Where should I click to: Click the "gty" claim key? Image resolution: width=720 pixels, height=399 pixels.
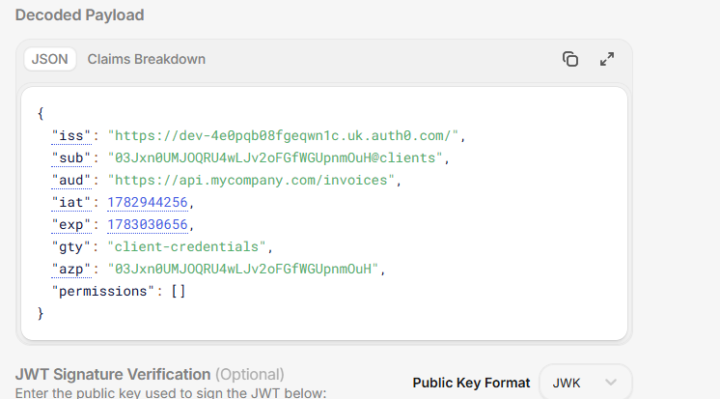point(71,247)
